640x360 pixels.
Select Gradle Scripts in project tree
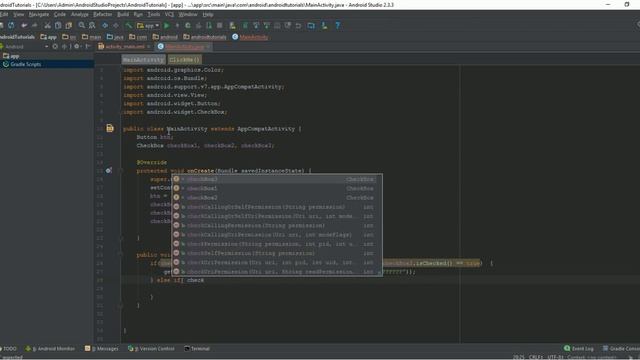click(22, 64)
